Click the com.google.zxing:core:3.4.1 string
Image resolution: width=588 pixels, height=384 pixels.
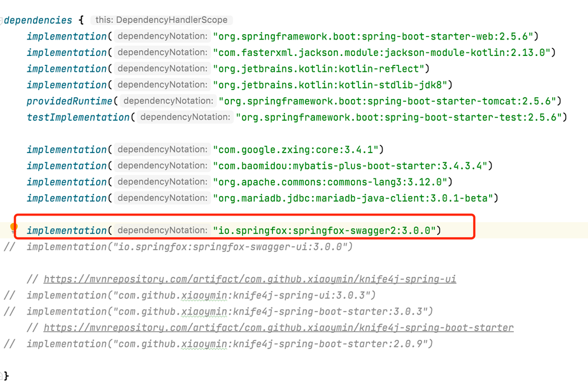coord(295,150)
